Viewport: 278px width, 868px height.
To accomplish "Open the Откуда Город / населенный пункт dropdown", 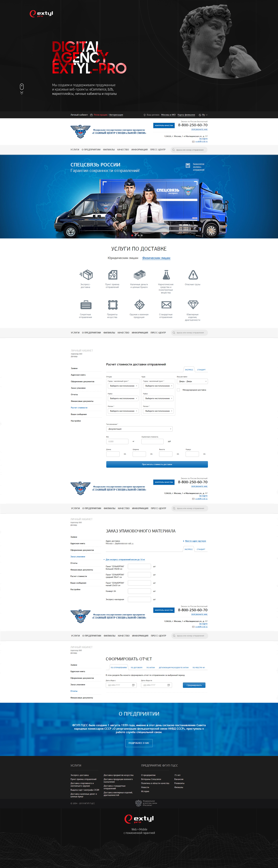I will (123, 386).
